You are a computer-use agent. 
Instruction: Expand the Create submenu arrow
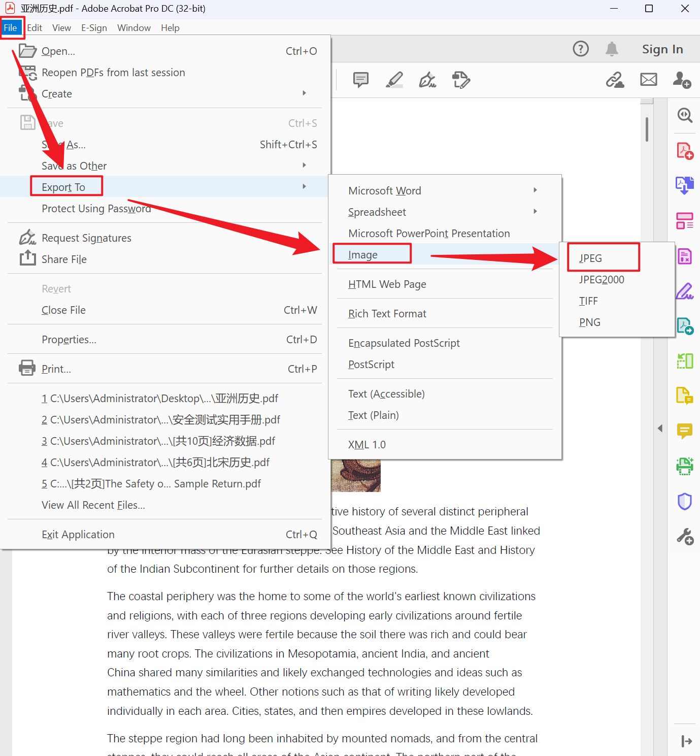(x=305, y=93)
